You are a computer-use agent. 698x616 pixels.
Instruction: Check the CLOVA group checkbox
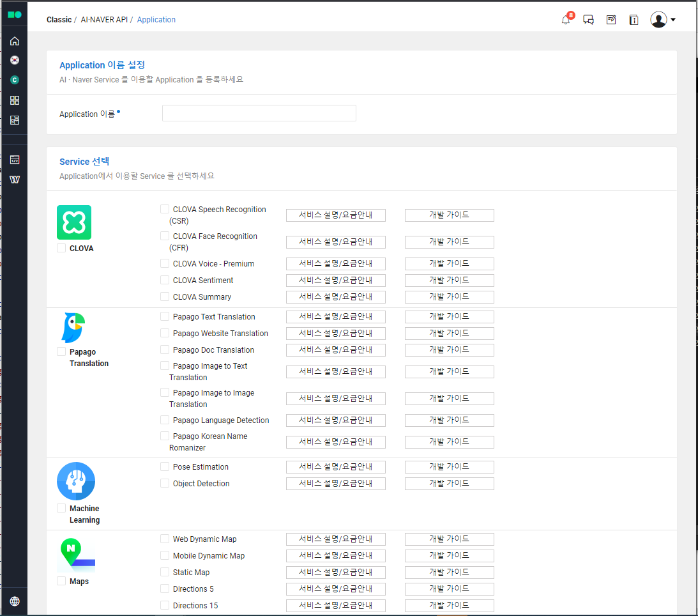tap(61, 248)
